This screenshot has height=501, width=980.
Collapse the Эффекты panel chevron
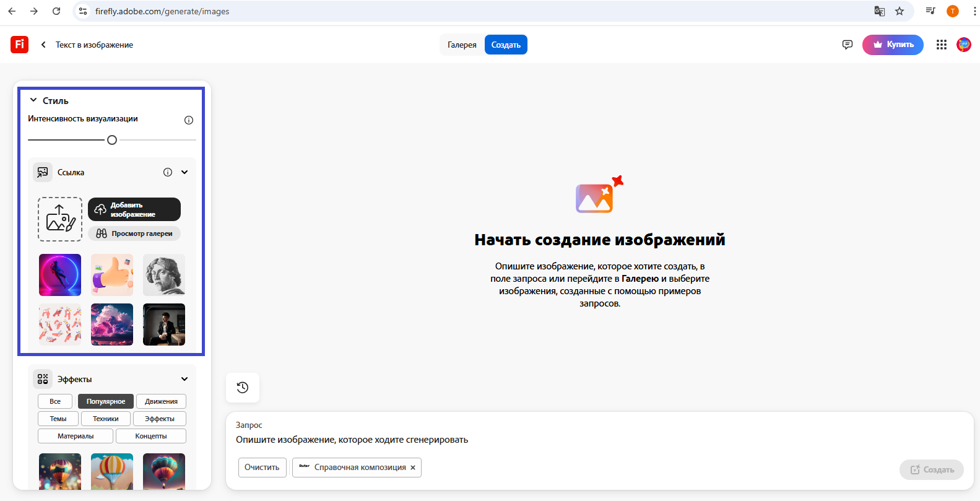point(184,379)
